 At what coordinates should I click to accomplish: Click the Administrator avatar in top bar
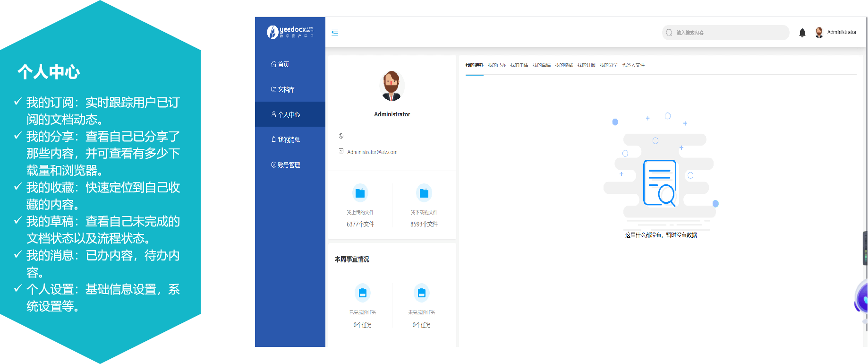[x=819, y=33]
